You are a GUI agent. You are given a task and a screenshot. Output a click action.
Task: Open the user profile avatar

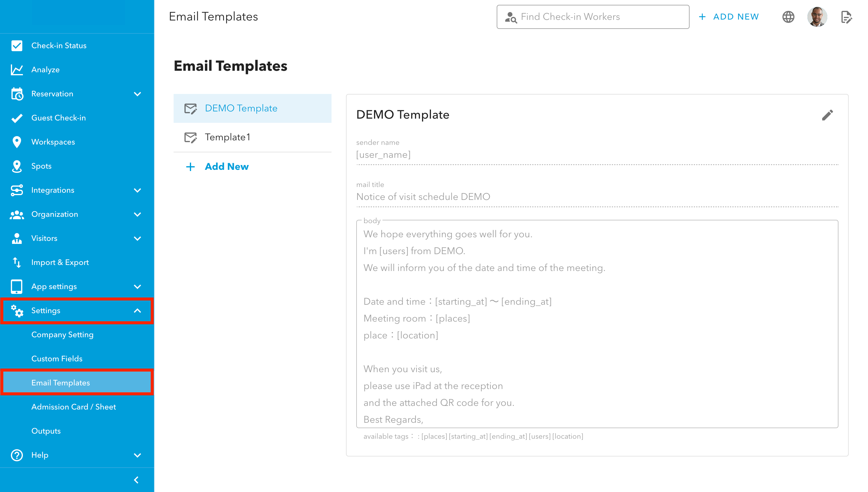pyautogui.click(x=817, y=17)
